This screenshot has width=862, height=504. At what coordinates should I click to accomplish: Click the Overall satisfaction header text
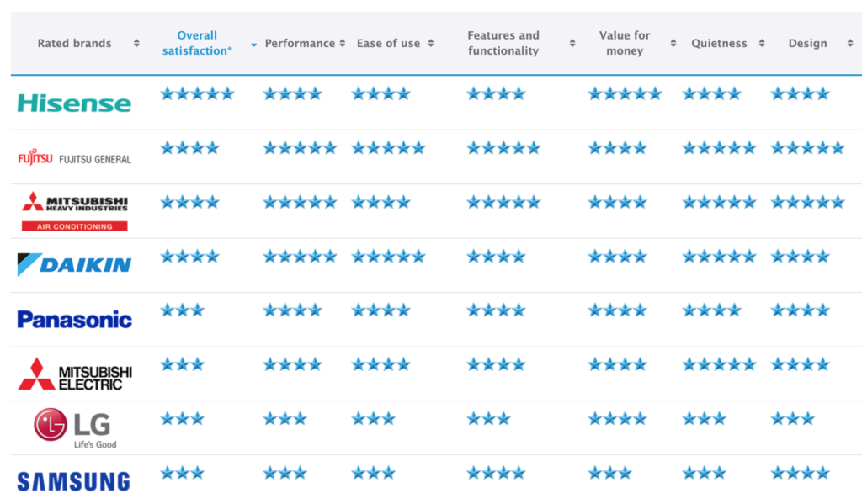(197, 44)
